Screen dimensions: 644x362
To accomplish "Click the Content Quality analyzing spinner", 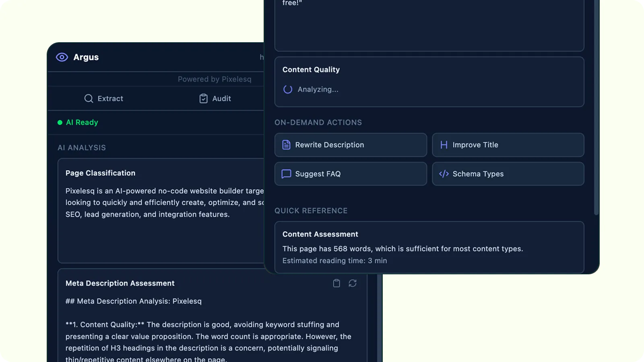I will (x=287, y=89).
